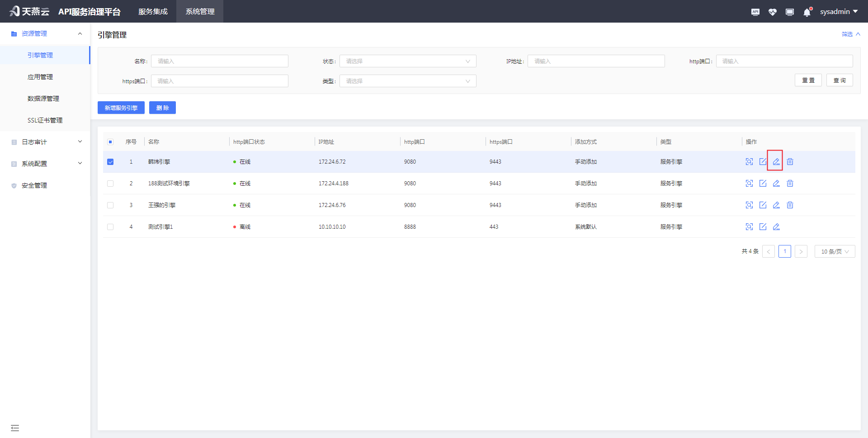
Task: Toggle the select-all checkbox in table header
Action: [110, 142]
